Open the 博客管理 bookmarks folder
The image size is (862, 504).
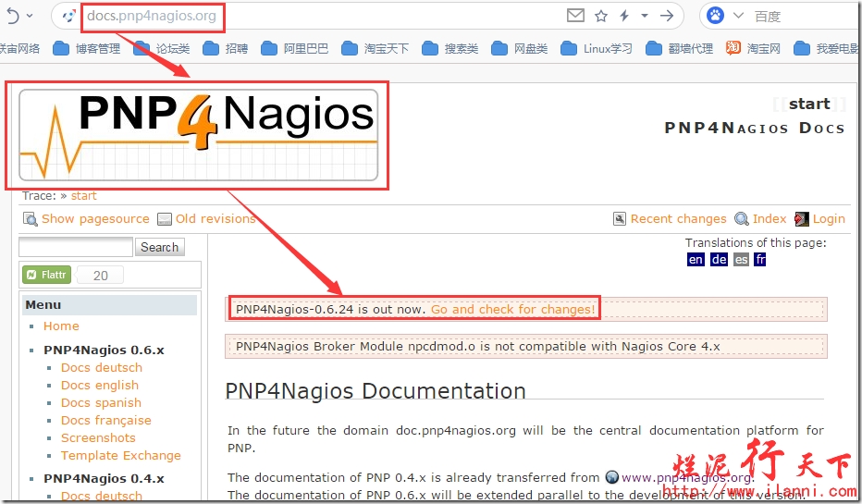(x=87, y=48)
